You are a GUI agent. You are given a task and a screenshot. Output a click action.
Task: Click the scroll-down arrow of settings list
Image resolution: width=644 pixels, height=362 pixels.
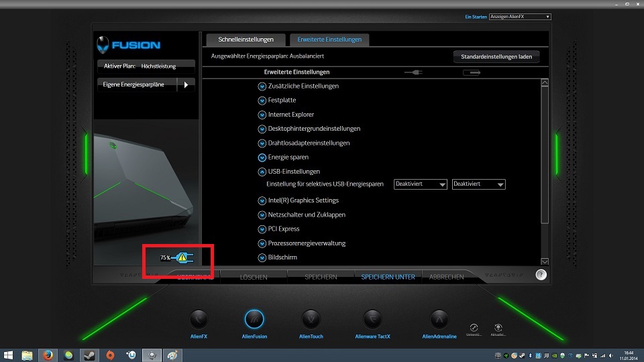pyautogui.click(x=545, y=261)
